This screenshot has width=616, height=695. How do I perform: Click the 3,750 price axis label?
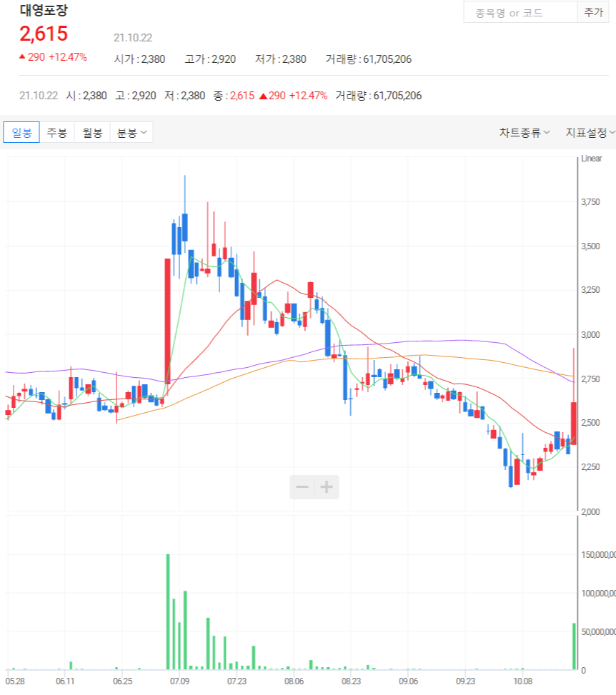(590, 202)
